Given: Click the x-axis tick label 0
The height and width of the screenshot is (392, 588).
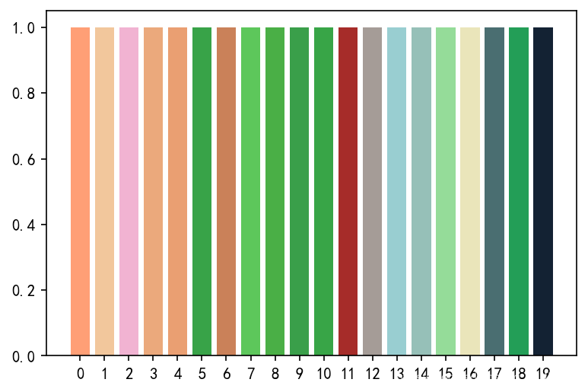Looking at the screenshot, I should click(80, 374).
